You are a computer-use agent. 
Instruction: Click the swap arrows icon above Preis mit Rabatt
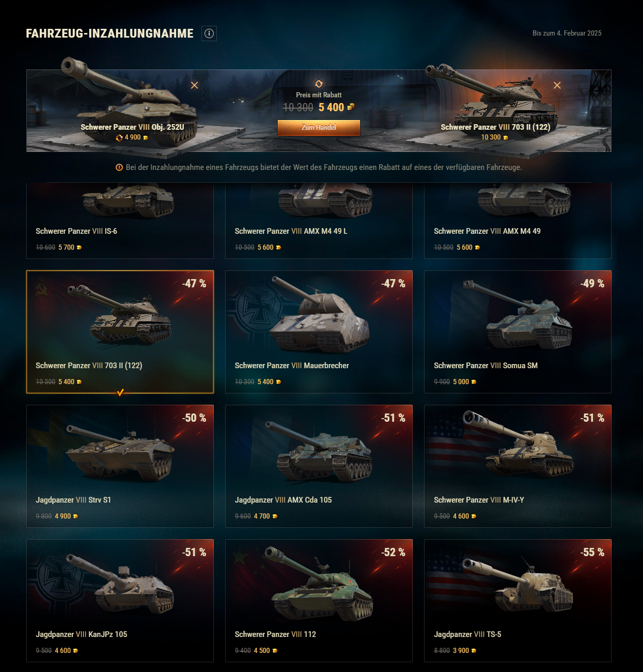click(319, 84)
